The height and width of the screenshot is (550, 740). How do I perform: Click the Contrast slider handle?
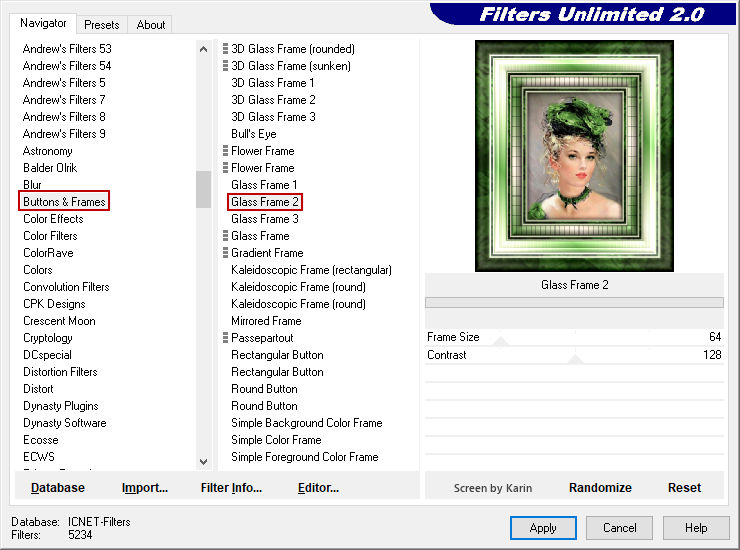pyautogui.click(x=575, y=358)
